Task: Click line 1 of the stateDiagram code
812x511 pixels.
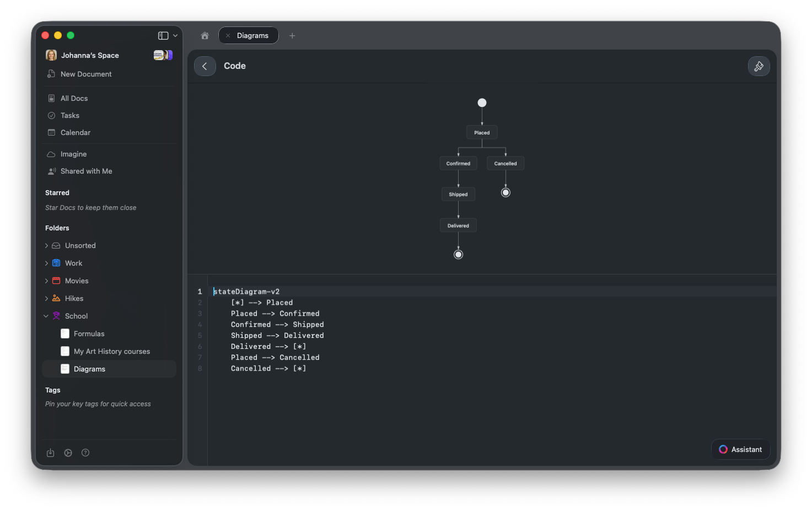Action: 246,291
